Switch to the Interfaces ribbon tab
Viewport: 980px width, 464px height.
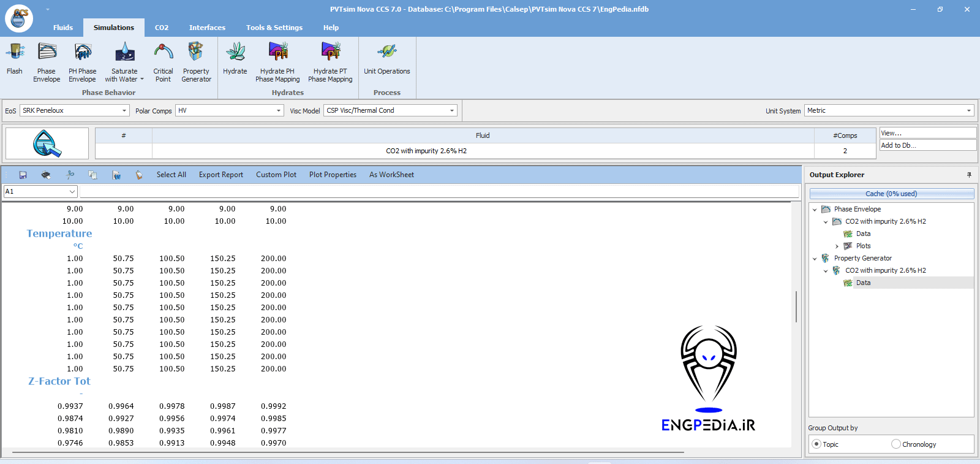(x=207, y=28)
